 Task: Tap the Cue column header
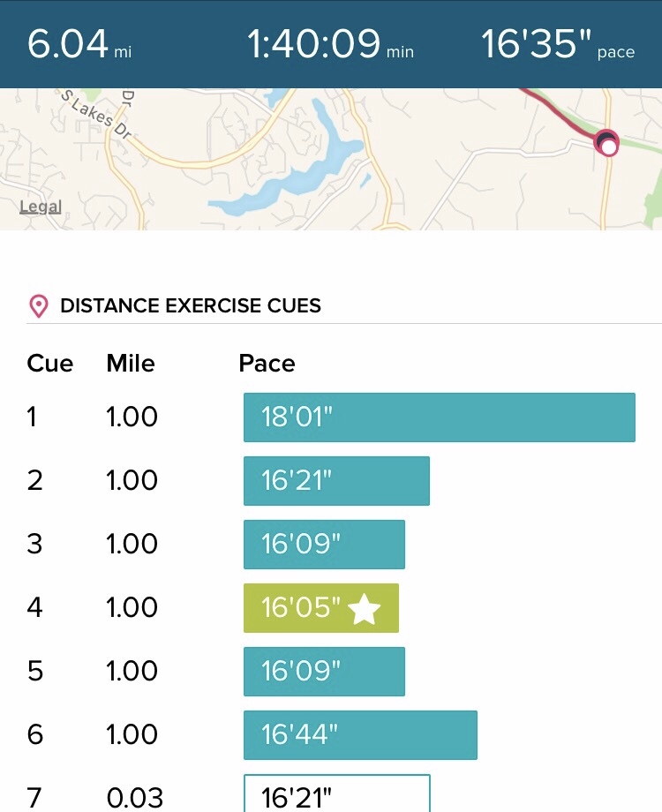[x=50, y=364]
